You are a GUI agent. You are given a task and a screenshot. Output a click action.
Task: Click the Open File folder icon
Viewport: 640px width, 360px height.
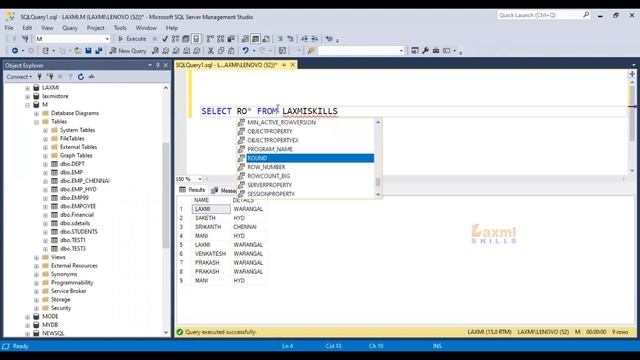coord(78,51)
